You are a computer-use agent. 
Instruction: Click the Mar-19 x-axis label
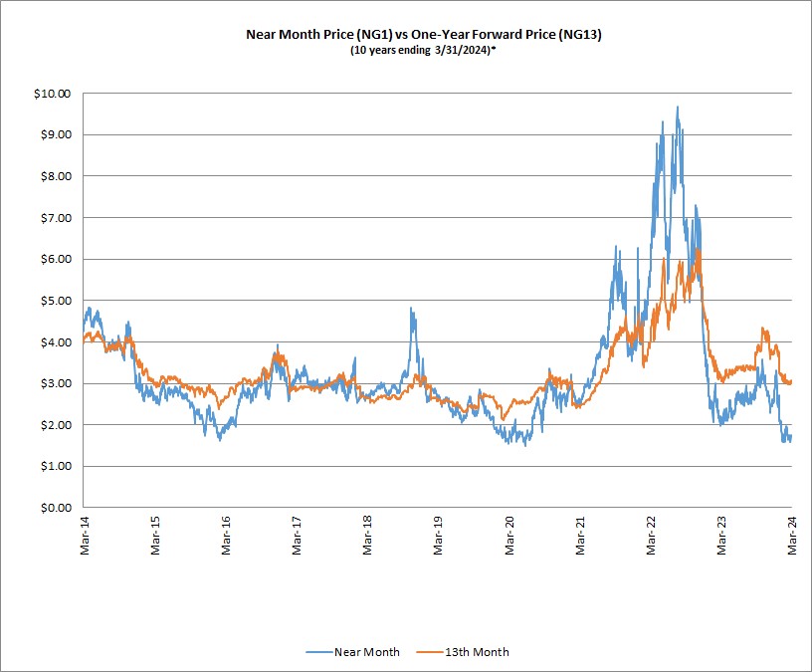(x=438, y=536)
